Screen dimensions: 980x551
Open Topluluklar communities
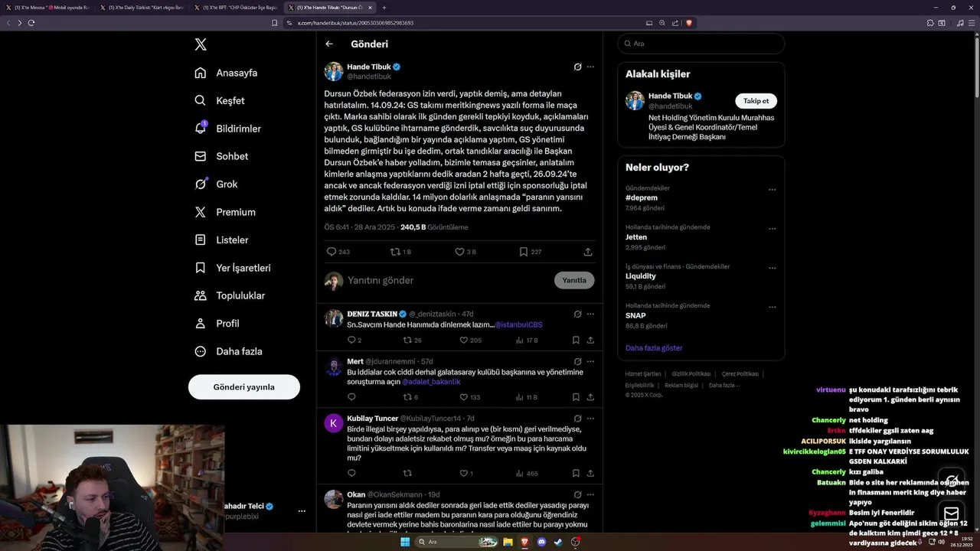coord(230,295)
